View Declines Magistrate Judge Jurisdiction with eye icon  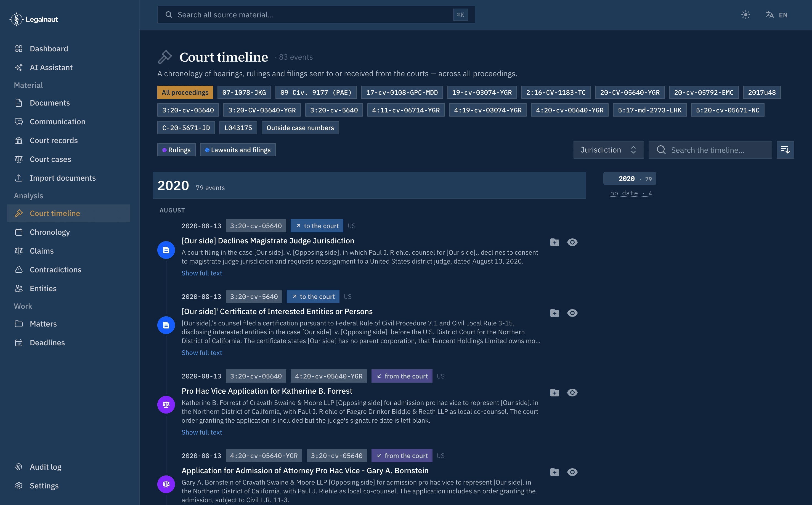[572, 242]
